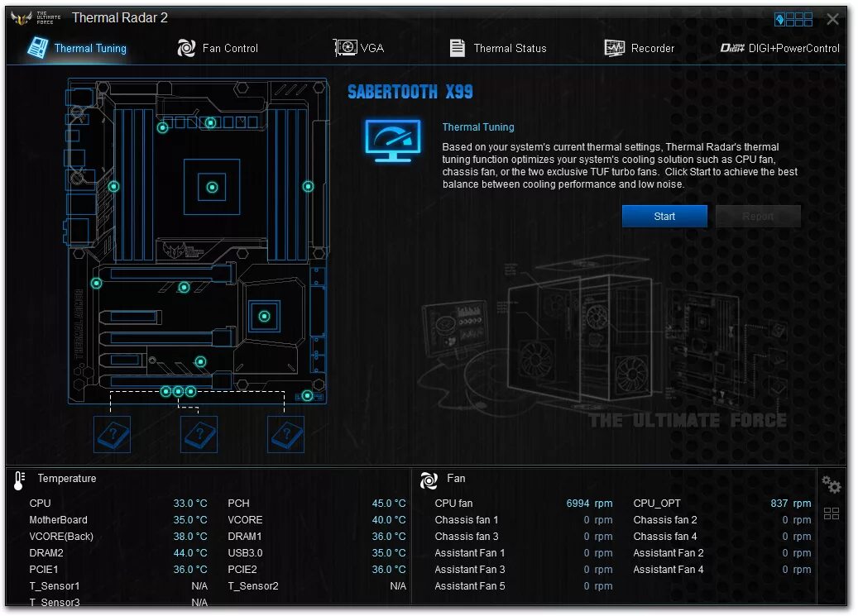Click the PCIE2 temperature row
The width and height of the screenshot is (858, 616).
click(x=317, y=570)
